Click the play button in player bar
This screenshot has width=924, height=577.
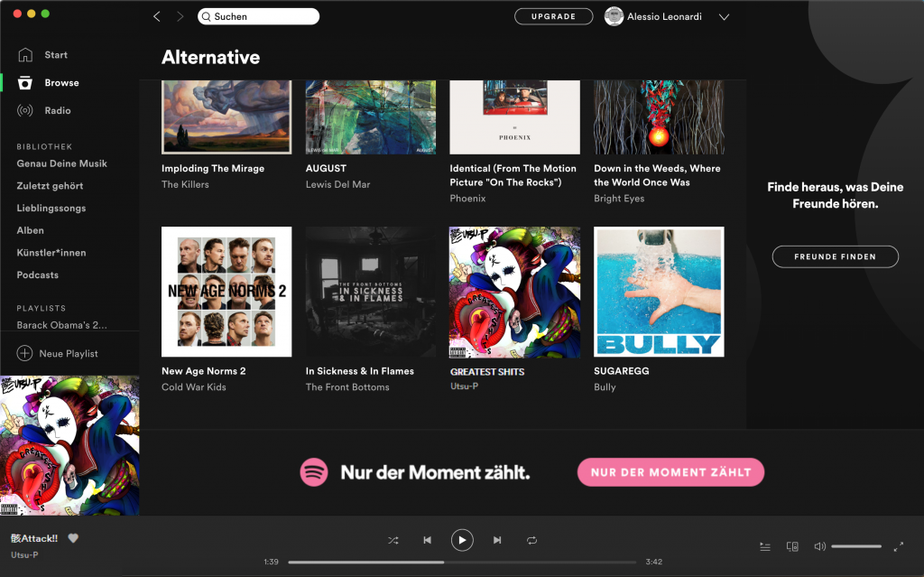click(x=462, y=540)
